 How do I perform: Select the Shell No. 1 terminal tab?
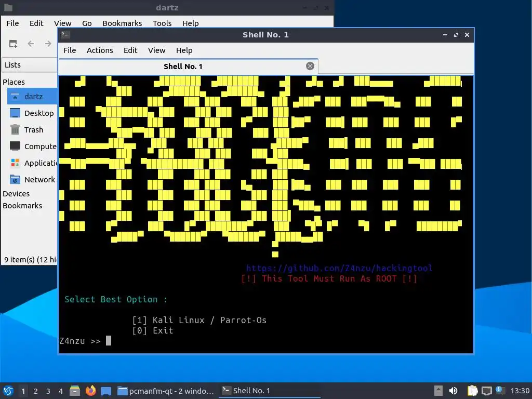coord(183,66)
